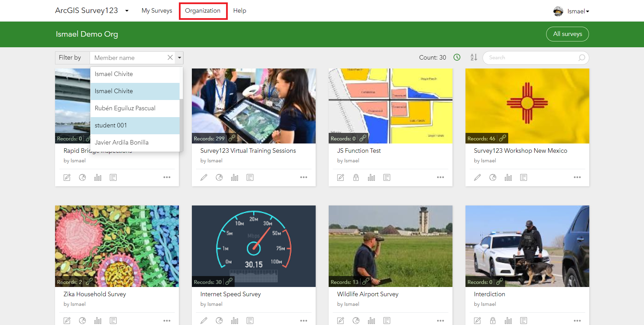Open the Internet Speed Survey title link
The image size is (644, 325).
(231, 294)
